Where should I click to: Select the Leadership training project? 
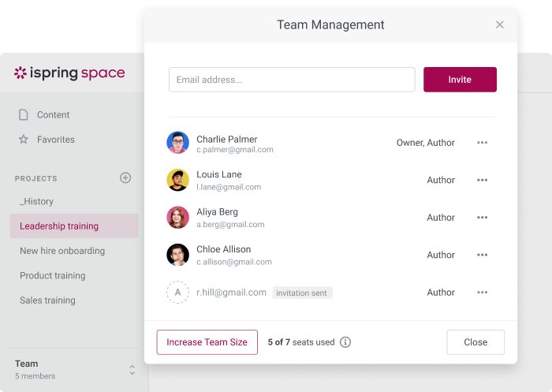tap(74, 226)
